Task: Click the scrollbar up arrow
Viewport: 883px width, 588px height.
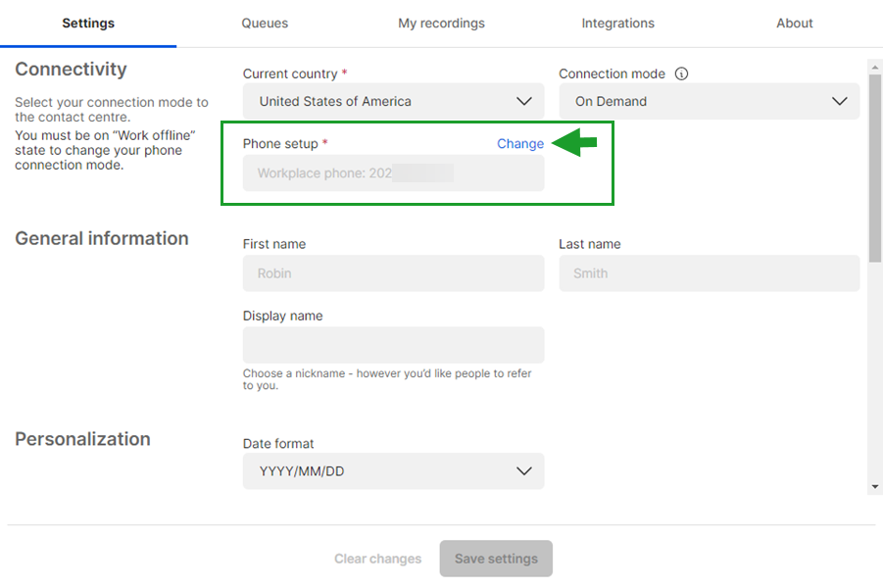Action: [x=874, y=67]
